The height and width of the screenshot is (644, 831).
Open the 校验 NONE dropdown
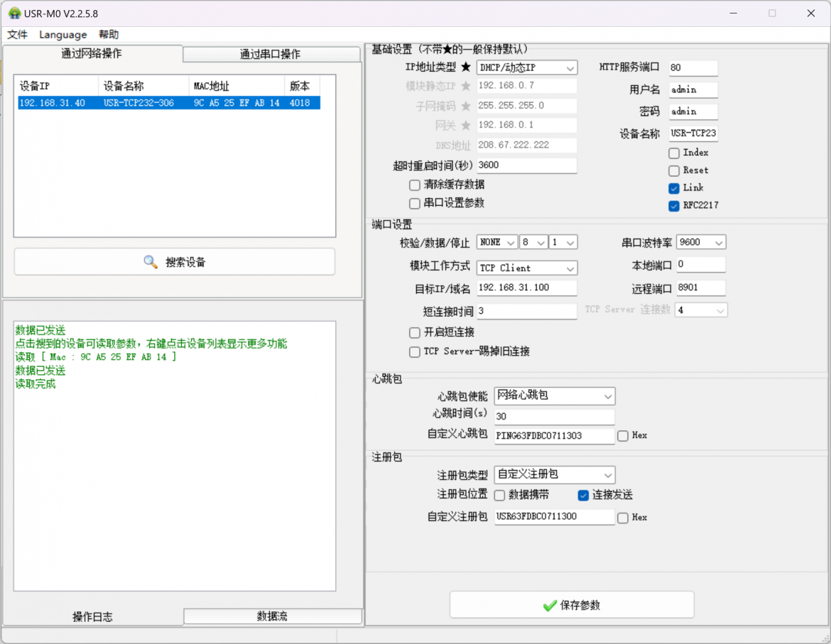[x=496, y=243]
